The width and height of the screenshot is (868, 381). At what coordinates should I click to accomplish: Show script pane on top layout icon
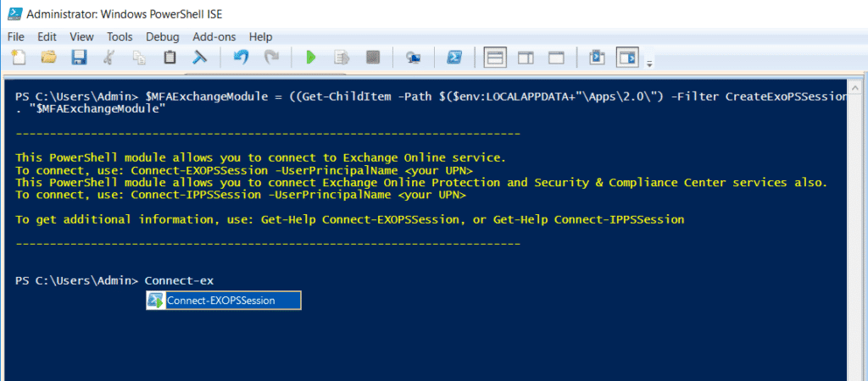click(495, 57)
